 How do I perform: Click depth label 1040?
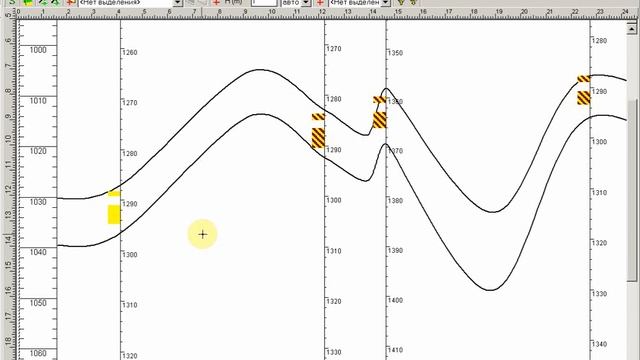[x=38, y=252]
